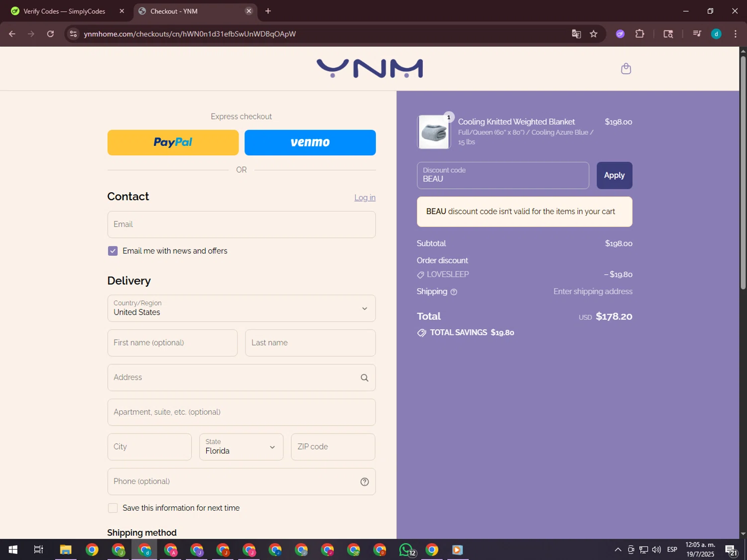Click the Apartment, suite, etc. field
This screenshot has height=560, width=747.
coord(242,412)
